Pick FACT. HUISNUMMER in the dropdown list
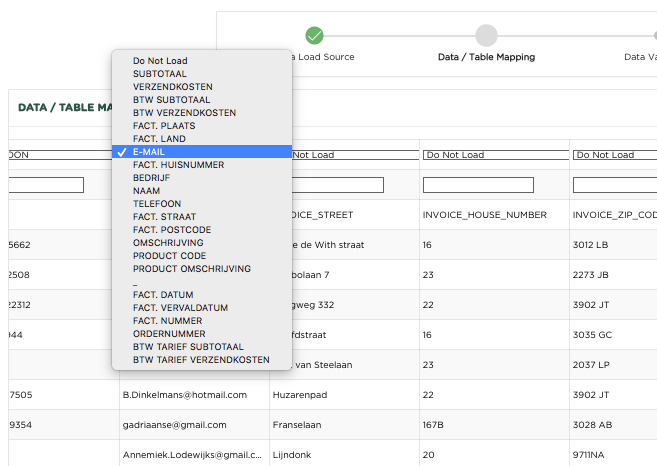 [x=178, y=165]
